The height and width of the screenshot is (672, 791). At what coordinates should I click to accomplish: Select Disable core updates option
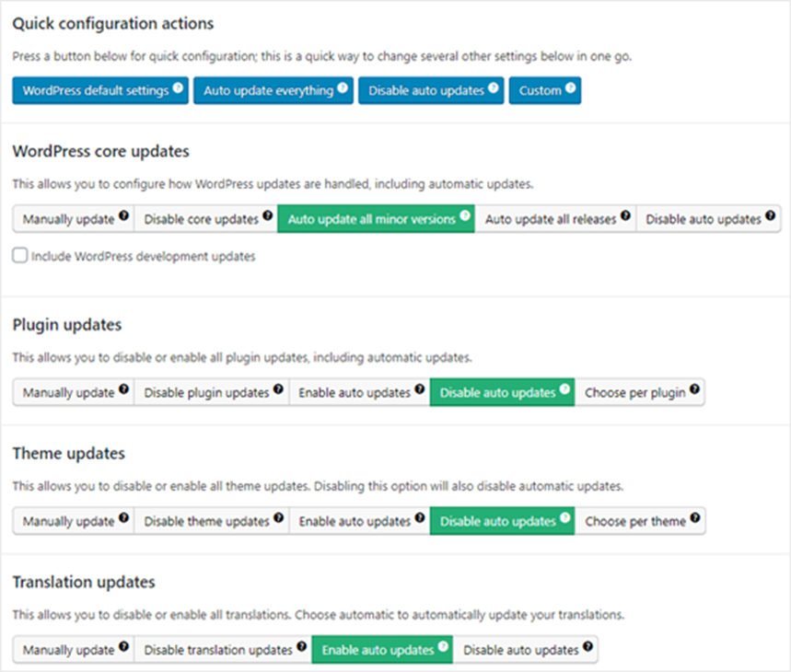click(x=206, y=219)
